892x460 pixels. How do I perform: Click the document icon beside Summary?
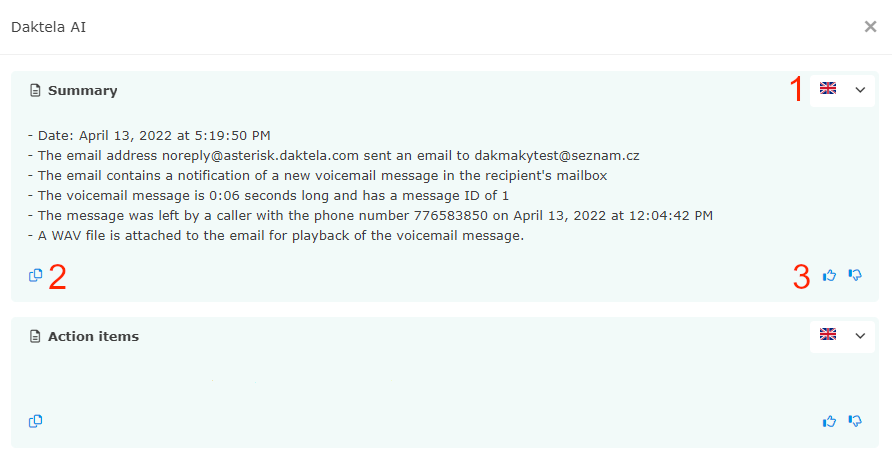[37, 91]
